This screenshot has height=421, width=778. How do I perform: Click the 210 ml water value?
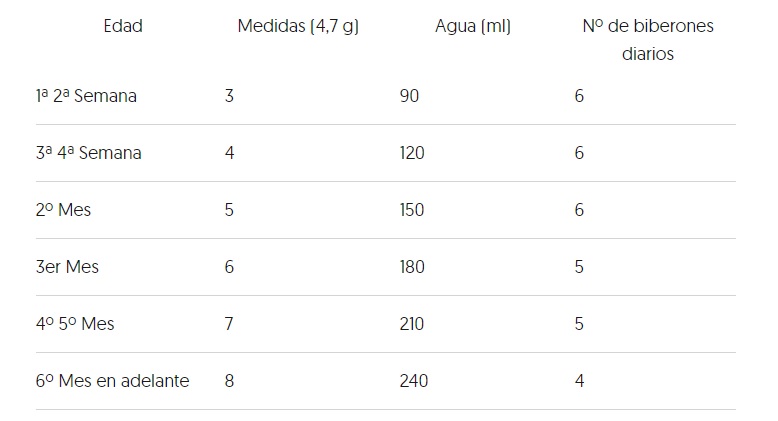coord(412,324)
